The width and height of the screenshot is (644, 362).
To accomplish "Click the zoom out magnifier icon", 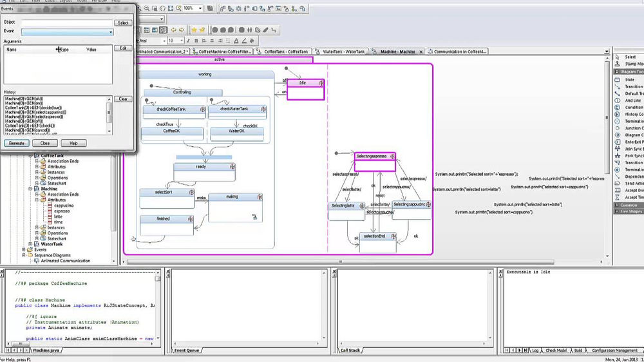I will [x=147, y=8].
